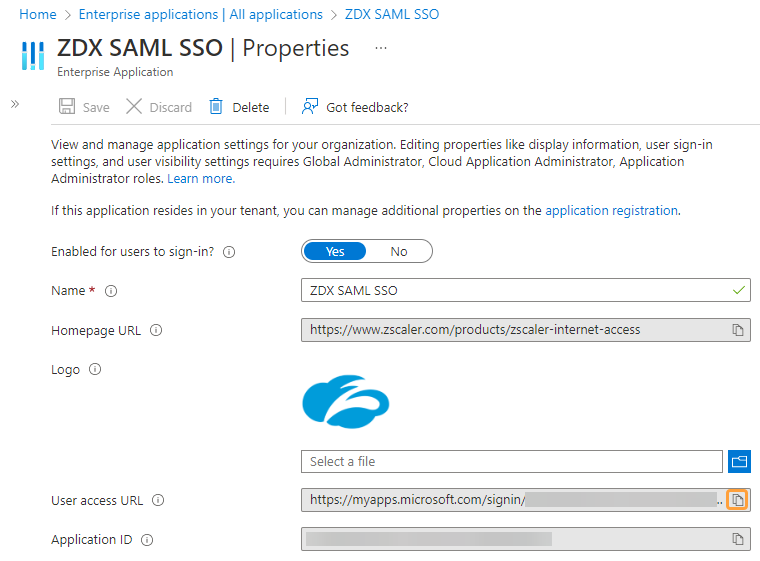Open the application registration link
Viewport: 760px width, 561px height.
click(611, 210)
